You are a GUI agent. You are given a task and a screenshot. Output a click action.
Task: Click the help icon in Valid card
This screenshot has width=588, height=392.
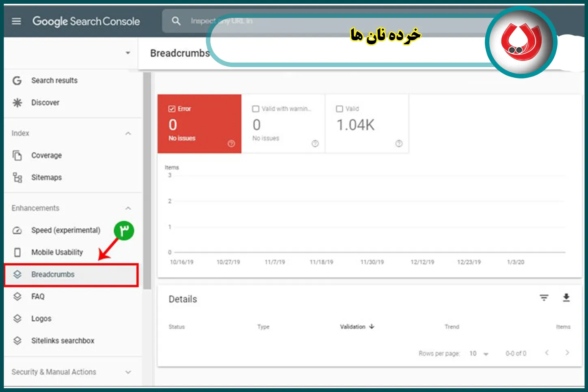pos(399,143)
